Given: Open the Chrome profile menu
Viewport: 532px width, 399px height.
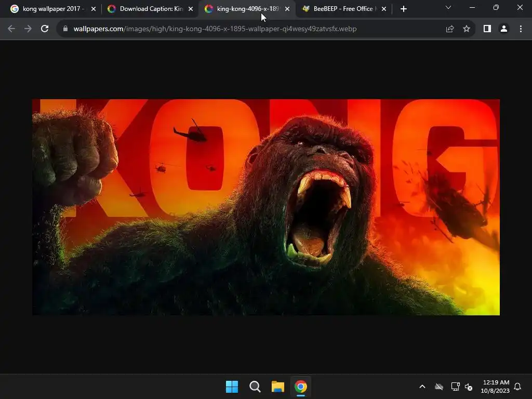Looking at the screenshot, I should click(x=504, y=29).
